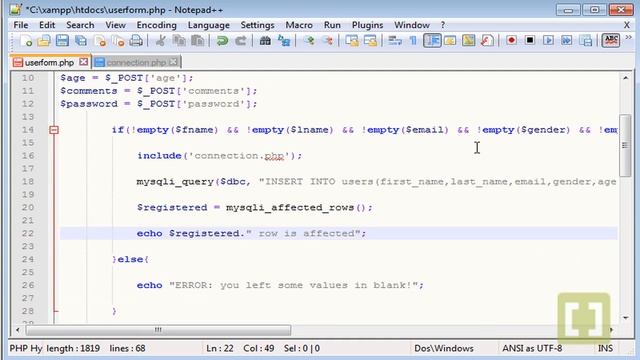
Task: Open the Window menu
Action: [412, 25]
